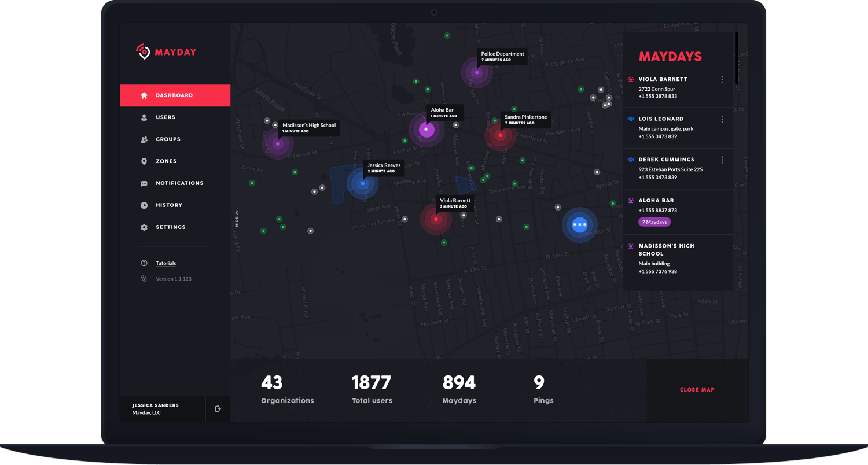Click the History clock icon in sidebar
Image resolution: width=868 pixels, height=465 pixels.
pos(144,205)
